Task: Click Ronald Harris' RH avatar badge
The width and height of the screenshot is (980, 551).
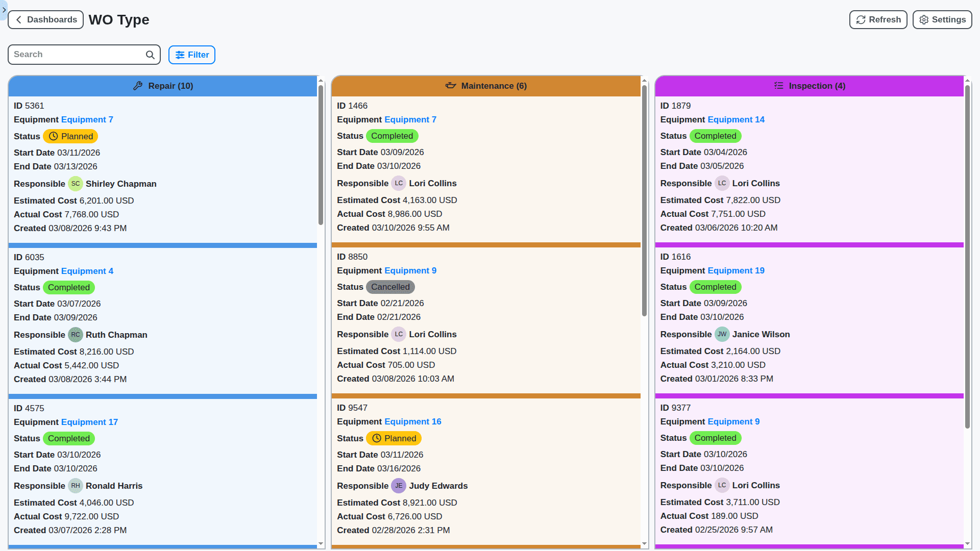Action: [76, 486]
